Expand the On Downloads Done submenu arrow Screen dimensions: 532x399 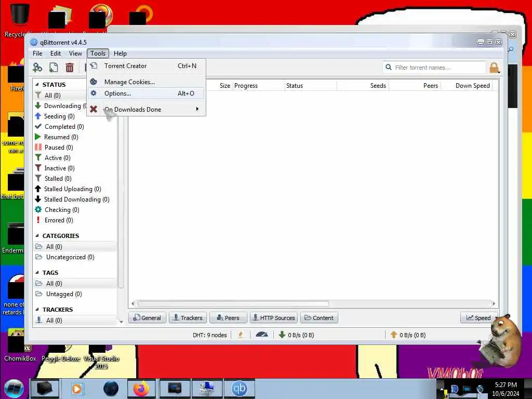197,109
